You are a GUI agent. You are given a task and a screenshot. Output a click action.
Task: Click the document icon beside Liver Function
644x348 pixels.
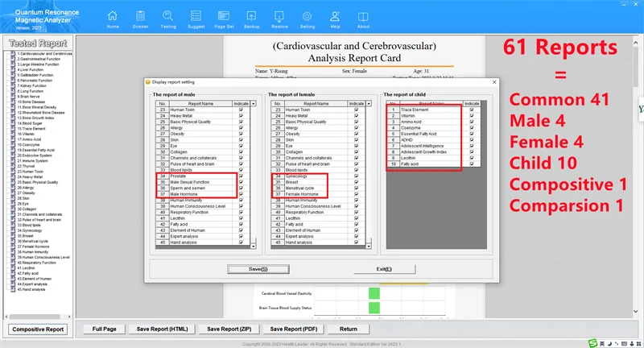click(13, 69)
